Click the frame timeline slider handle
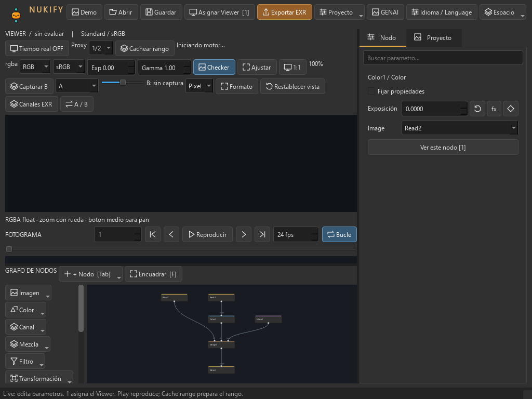532x399 pixels. (9, 249)
